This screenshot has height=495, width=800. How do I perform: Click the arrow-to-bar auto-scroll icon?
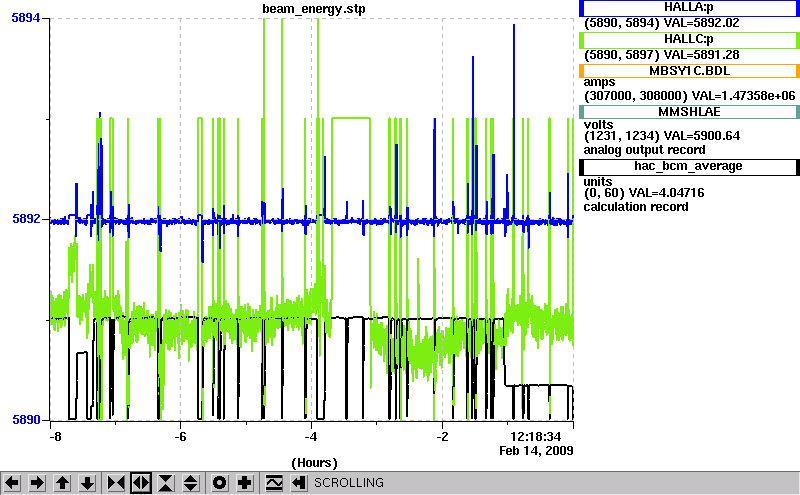pyautogui.click(x=299, y=483)
